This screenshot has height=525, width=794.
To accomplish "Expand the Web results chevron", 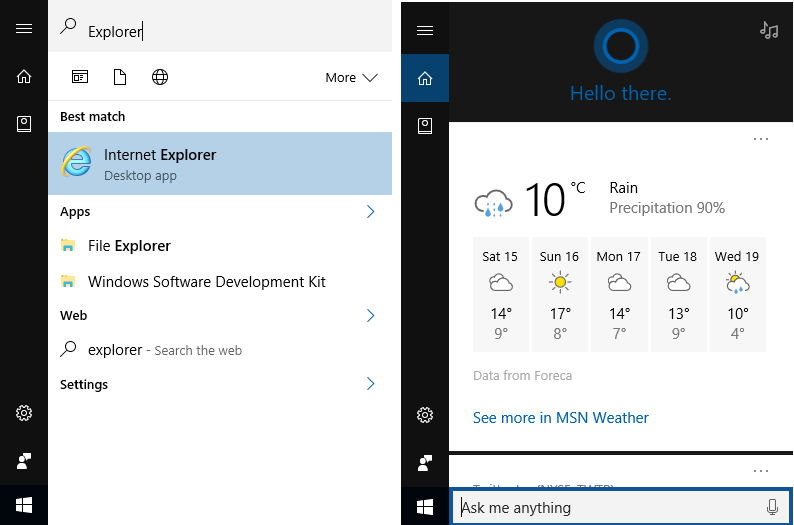I will coord(371,315).
